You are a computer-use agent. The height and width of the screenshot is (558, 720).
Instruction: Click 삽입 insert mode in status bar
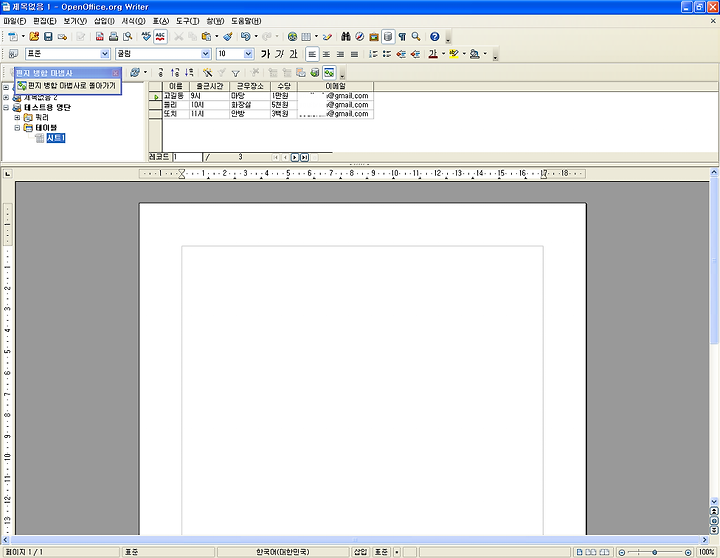(x=361, y=552)
